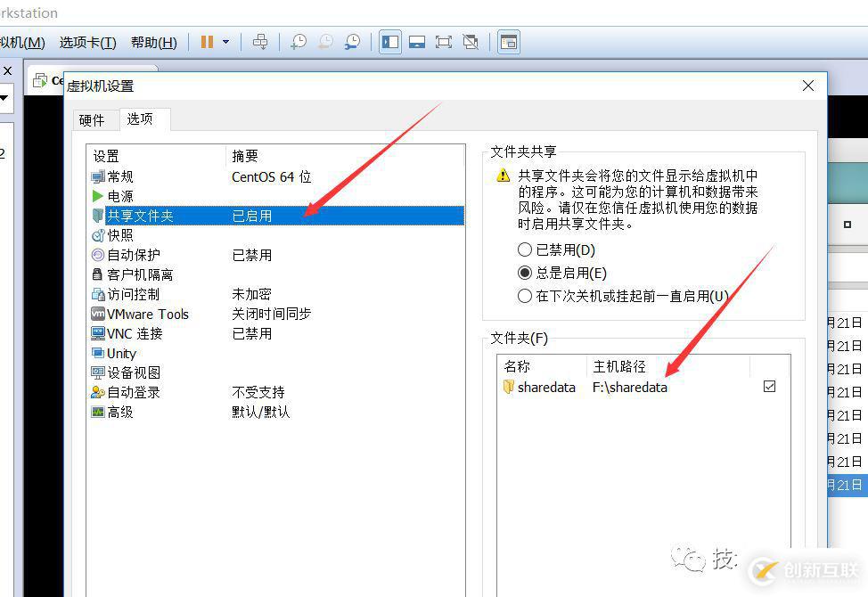Select the 快照 settings row
Screen dimensions: 868x597
(275, 235)
